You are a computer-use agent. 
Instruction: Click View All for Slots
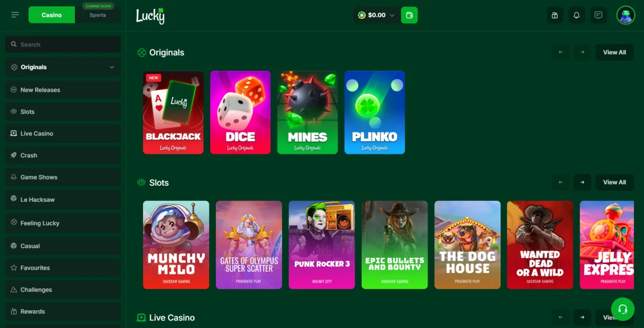pos(614,183)
